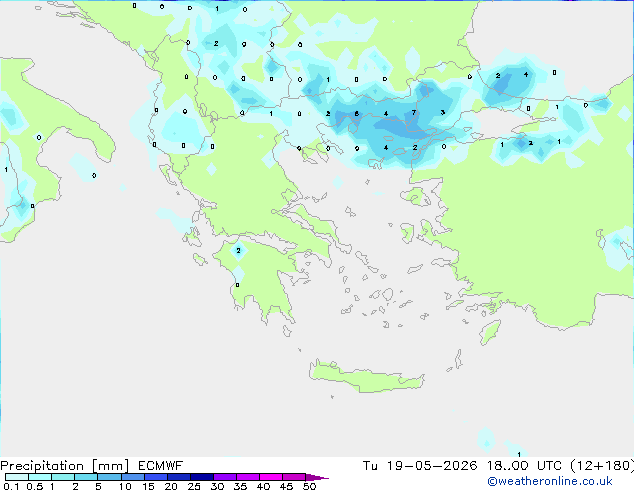Pick the legend swatch between 2 and 5
The width and height of the screenshot is (634, 490).
tap(86, 477)
